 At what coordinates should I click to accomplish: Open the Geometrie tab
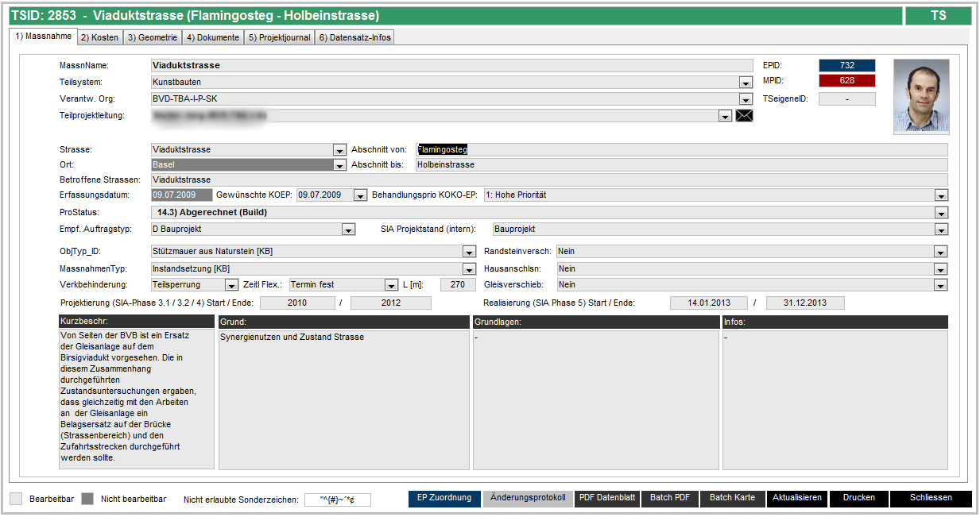tap(151, 37)
